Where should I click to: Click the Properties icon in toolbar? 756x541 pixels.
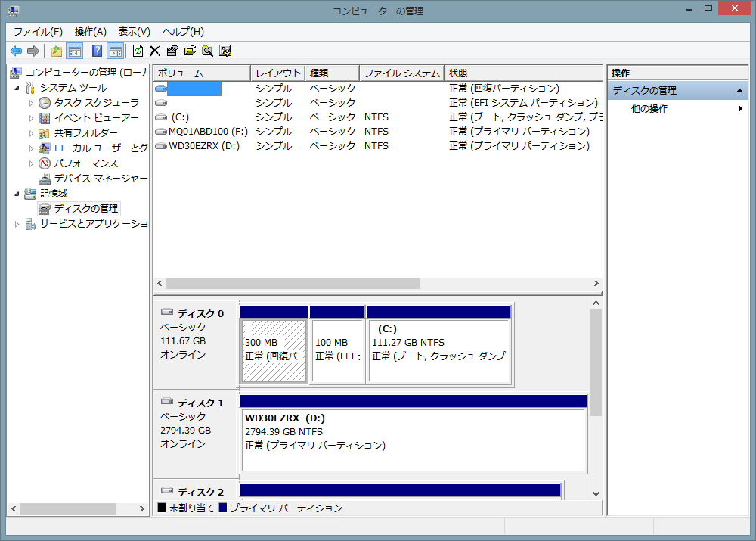(172, 51)
